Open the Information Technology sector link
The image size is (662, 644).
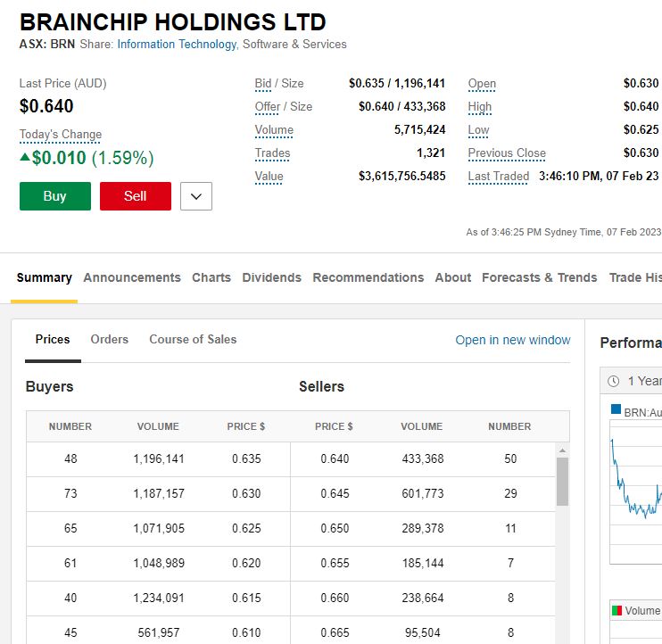pos(178,45)
